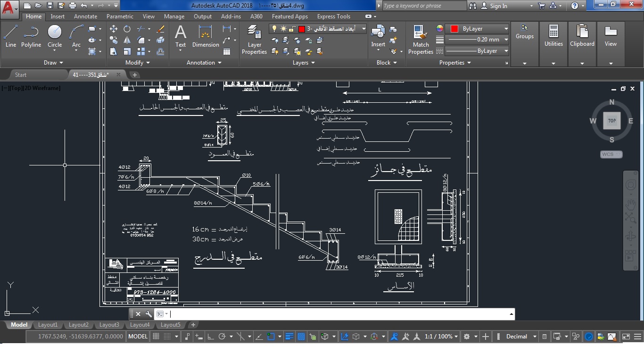Click the red swatch in object color box

click(x=454, y=29)
